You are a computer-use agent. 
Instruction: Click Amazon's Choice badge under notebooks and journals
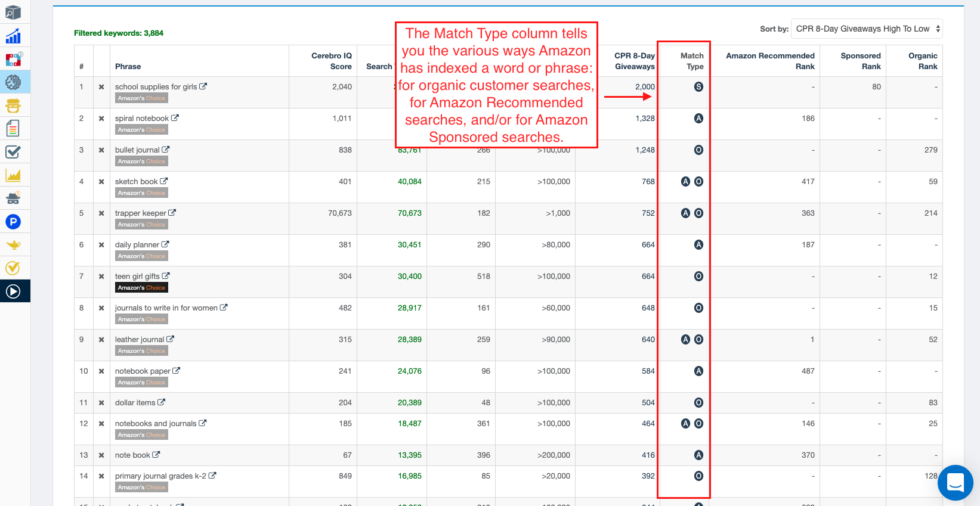[141, 434]
